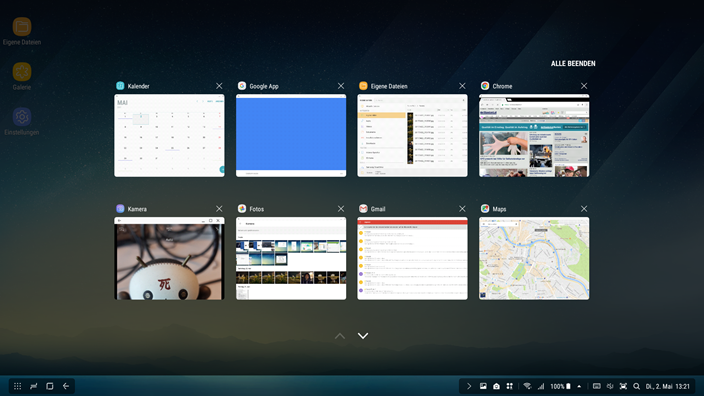The width and height of the screenshot is (704, 396).
Task: Open the Eigene Dateien desktop shortcut
Action: pos(22,31)
